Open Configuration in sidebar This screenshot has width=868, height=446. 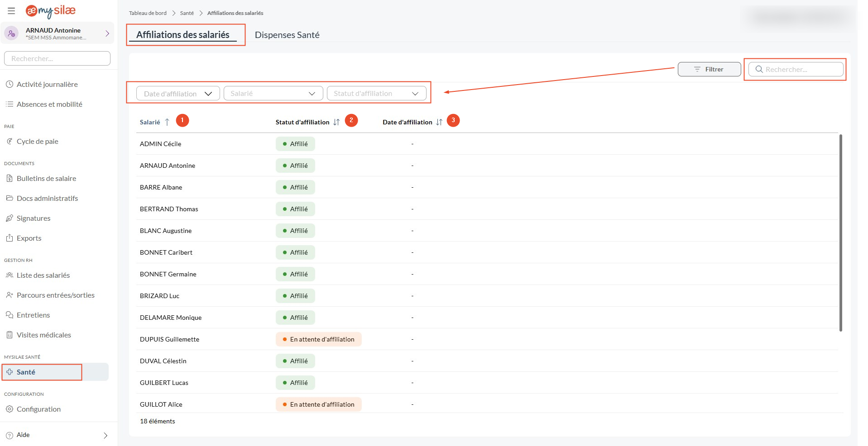click(x=38, y=409)
